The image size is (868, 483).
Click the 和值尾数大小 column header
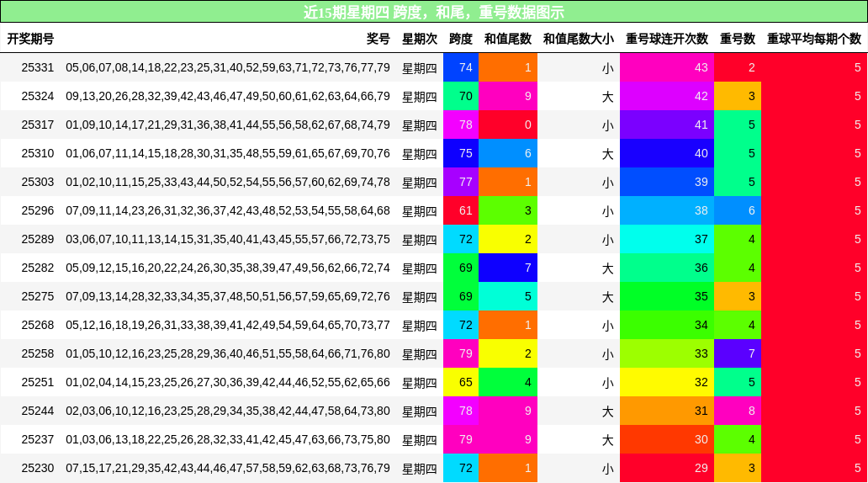click(x=579, y=39)
